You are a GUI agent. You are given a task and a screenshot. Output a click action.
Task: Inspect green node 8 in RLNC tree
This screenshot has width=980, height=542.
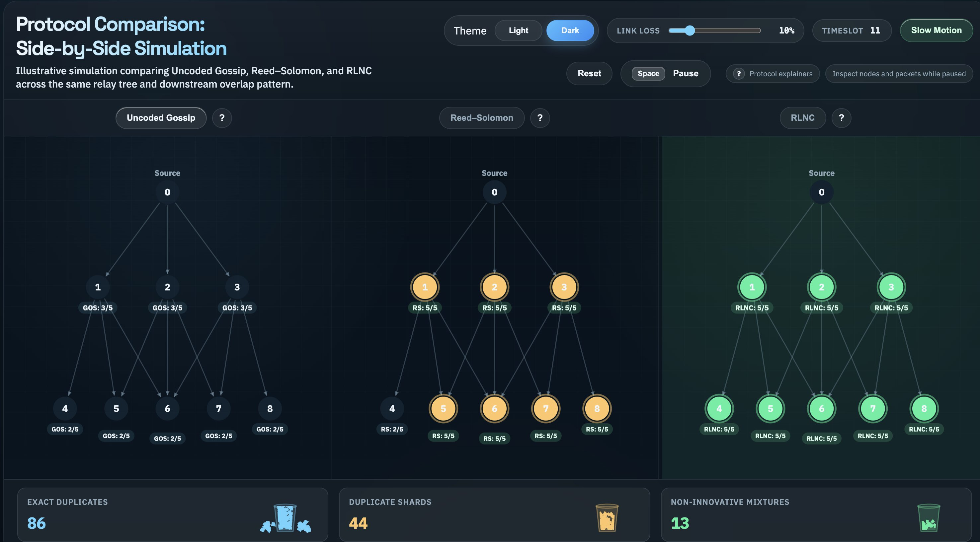click(924, 409)
